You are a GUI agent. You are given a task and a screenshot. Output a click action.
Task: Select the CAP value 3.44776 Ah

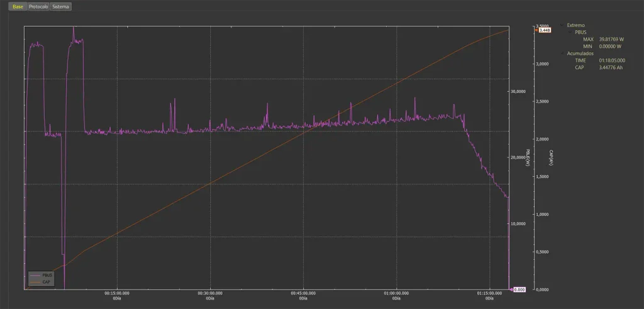tap(611, 67)
